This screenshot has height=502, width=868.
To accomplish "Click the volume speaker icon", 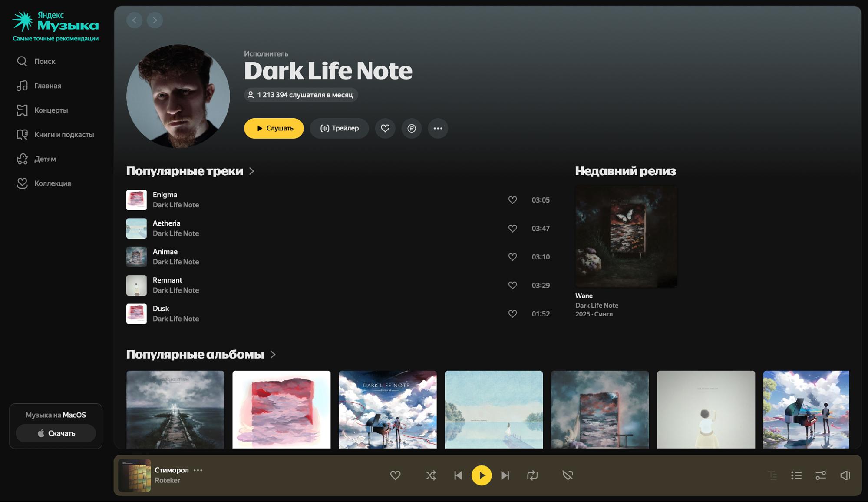I will 845,475.
